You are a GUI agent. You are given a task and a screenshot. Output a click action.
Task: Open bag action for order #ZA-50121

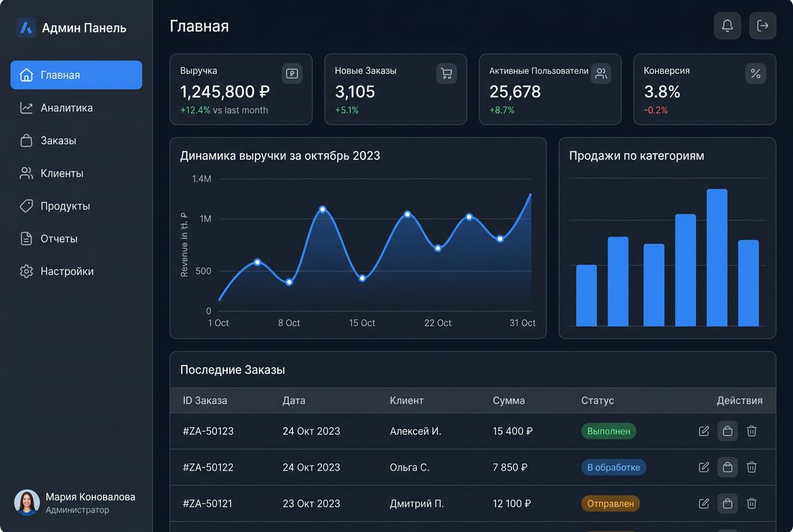tap(728, 503)
